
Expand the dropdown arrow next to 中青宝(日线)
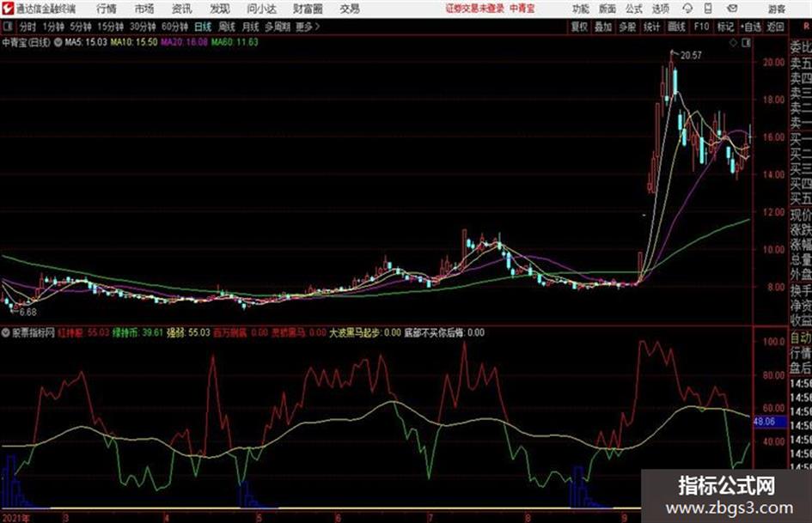(58, 42)
